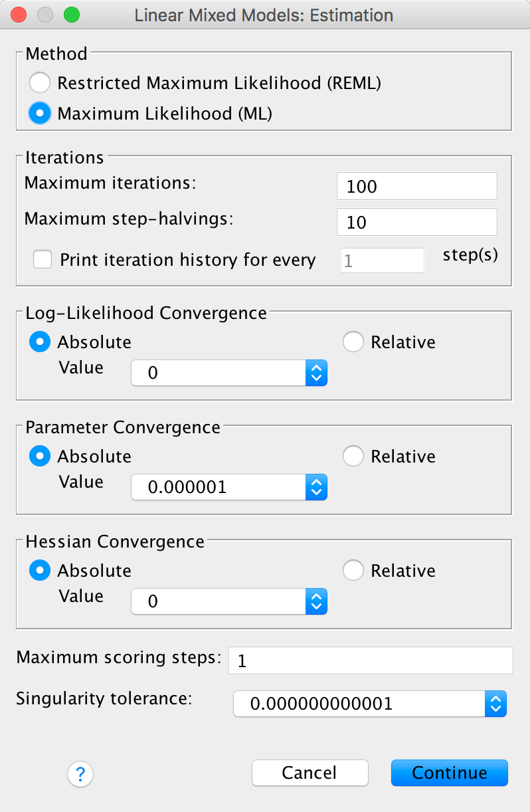The height and width of the screenshot is (812, 530).
Task: Pick Relative for Hessian Convergence
Action: pos(353,571)
